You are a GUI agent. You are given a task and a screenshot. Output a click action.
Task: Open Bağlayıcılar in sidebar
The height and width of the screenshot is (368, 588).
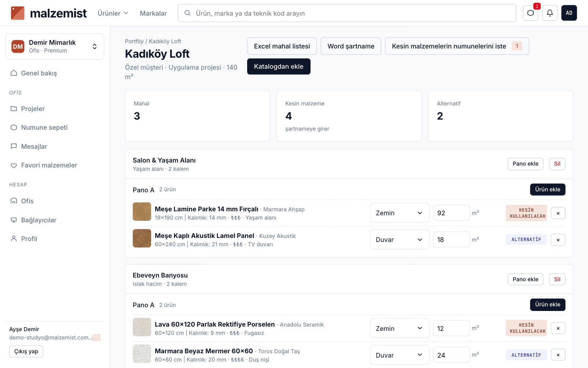coord(55,220)
